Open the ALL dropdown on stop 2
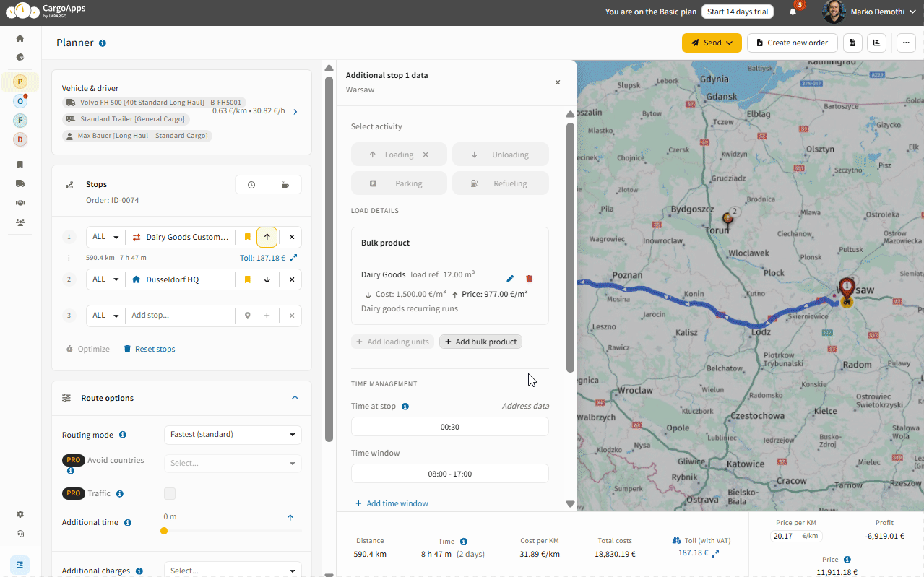The height and width of the screenshot is (577, 924). [x=105, y=279]
